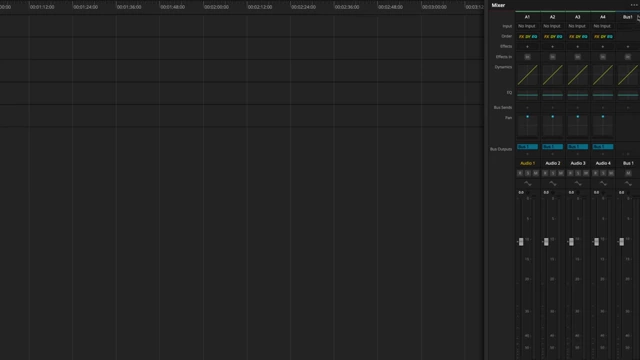Add an effect to track A4
The height and width of the screenshot is (360, 640).
pyautogui.click(x=603, y=47)
